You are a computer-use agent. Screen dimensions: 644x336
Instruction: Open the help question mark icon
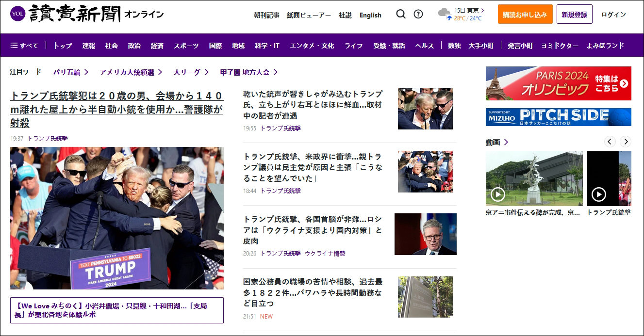(418, 14)
